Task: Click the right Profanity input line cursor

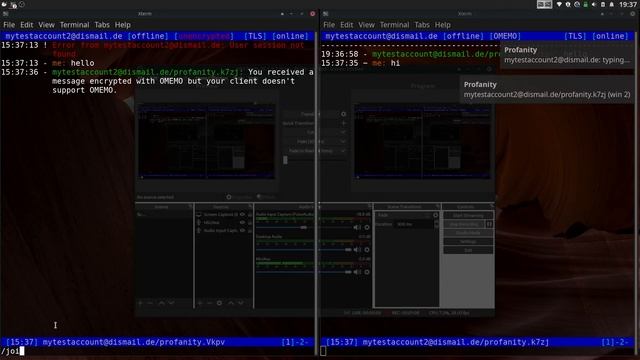Action: coord(323,351)
